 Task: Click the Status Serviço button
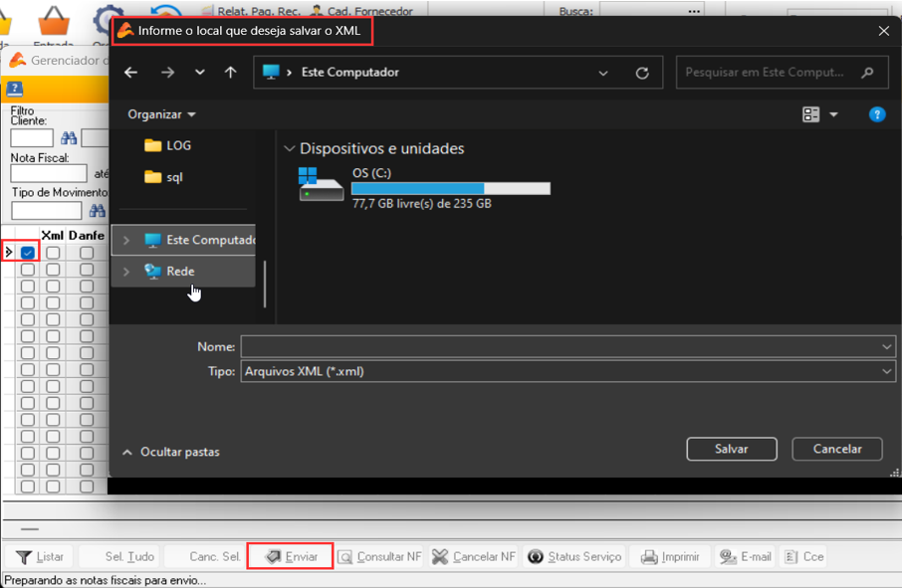(x=574, y=557)
